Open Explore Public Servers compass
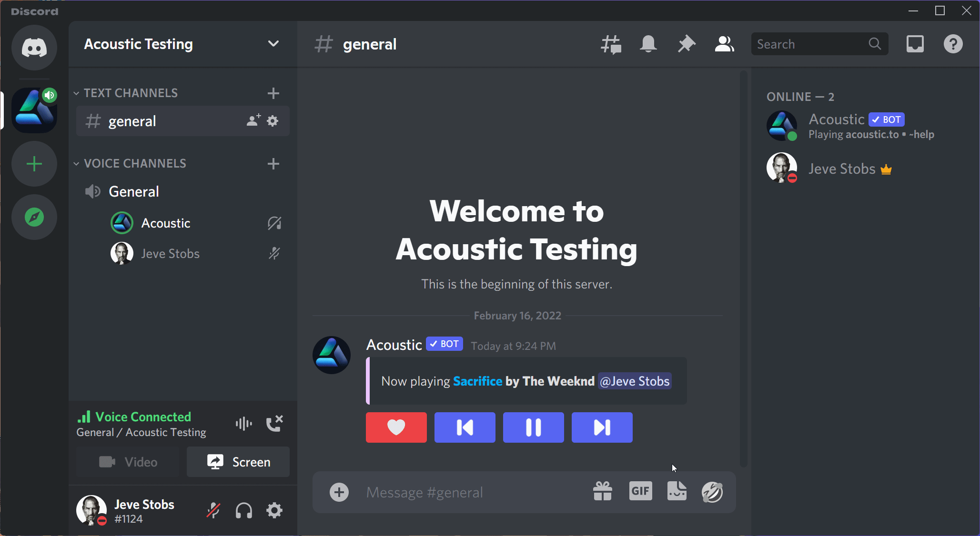Viewport: 980px width, 536px height. 34,217
